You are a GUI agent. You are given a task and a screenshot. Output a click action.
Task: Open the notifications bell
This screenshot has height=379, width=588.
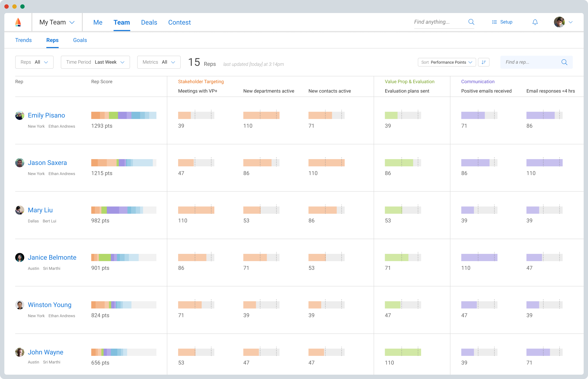click(535, 22)
